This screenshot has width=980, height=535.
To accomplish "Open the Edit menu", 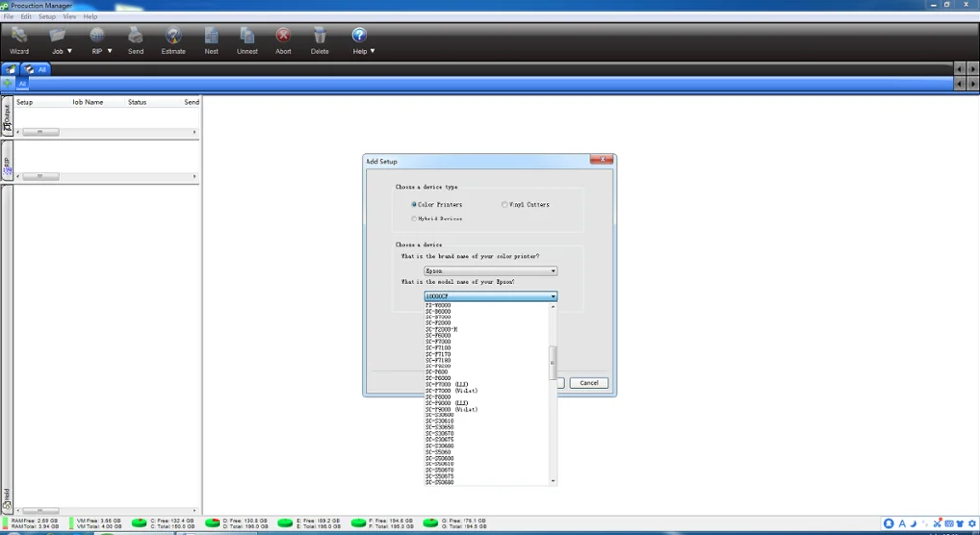I will coord(25,17).
